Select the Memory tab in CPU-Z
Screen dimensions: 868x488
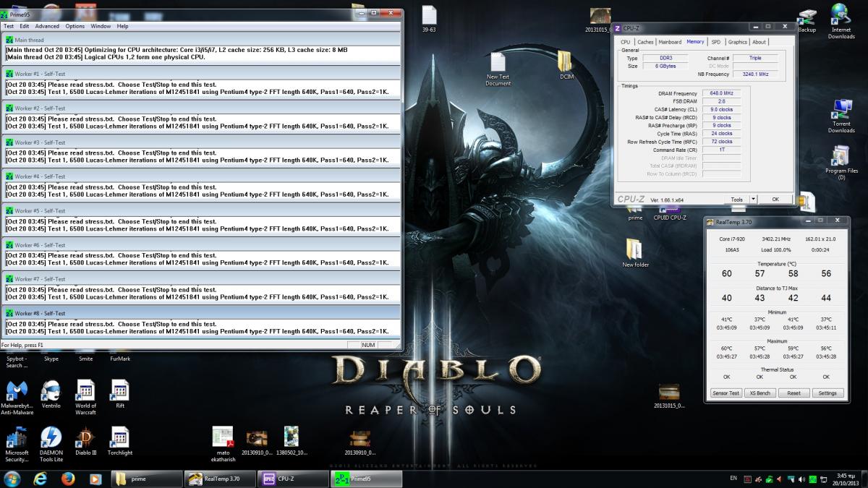point(695,42)
